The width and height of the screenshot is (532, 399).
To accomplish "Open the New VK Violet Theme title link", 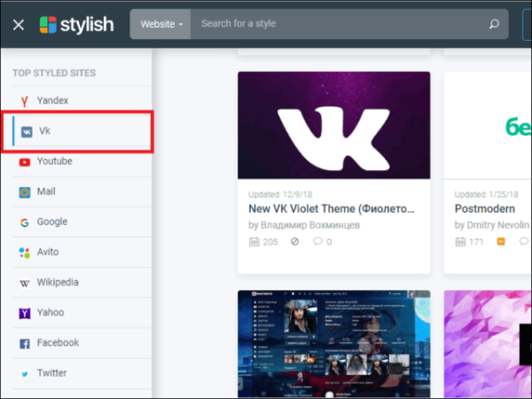I will point(332,208).
